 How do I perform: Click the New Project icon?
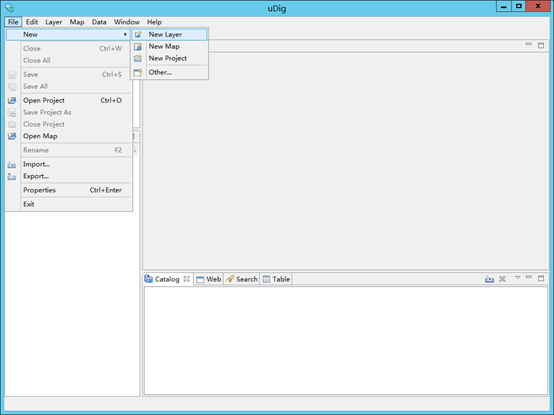[x=138, y=58]
